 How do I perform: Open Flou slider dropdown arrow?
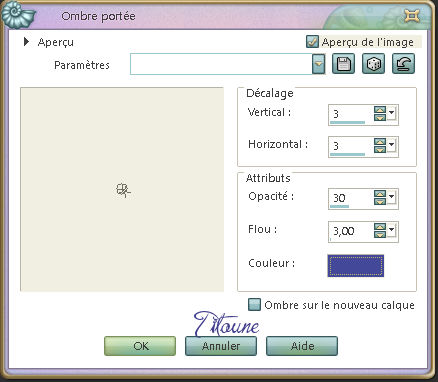pos(392,230)
